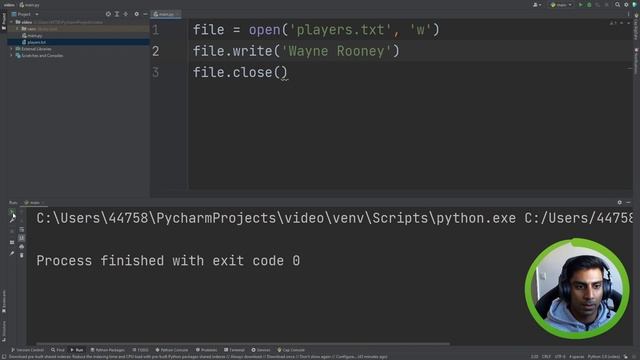The width and height of the screenshot is (640, 360).
Task: Select players.txt in the Project tree
Action: coord(36,42)
